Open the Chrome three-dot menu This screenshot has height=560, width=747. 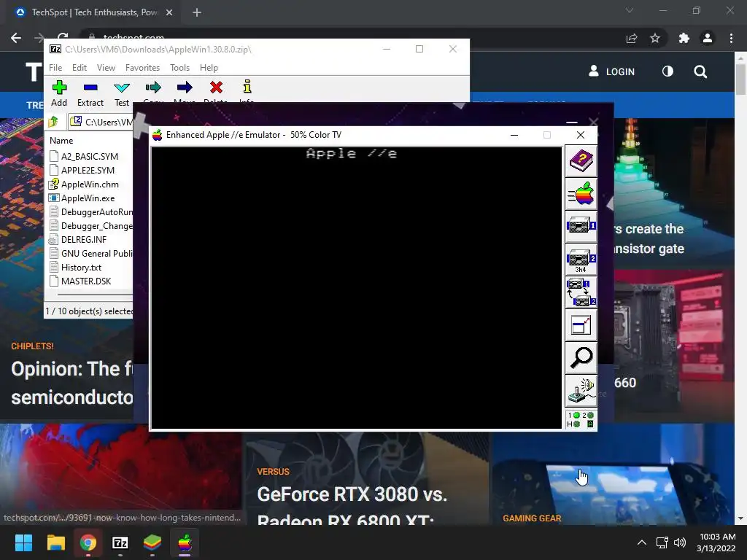click(731, 38)
